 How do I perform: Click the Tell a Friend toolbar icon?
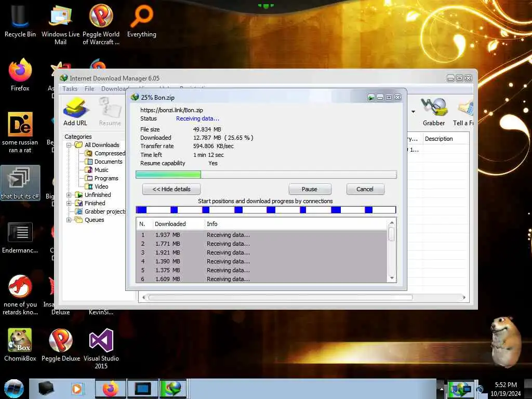click(463, 112)
